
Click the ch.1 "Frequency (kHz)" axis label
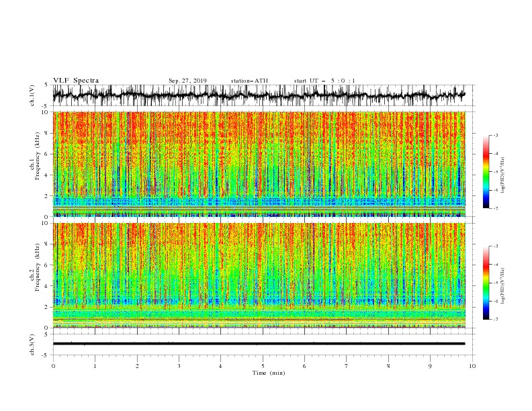(37, 156)
